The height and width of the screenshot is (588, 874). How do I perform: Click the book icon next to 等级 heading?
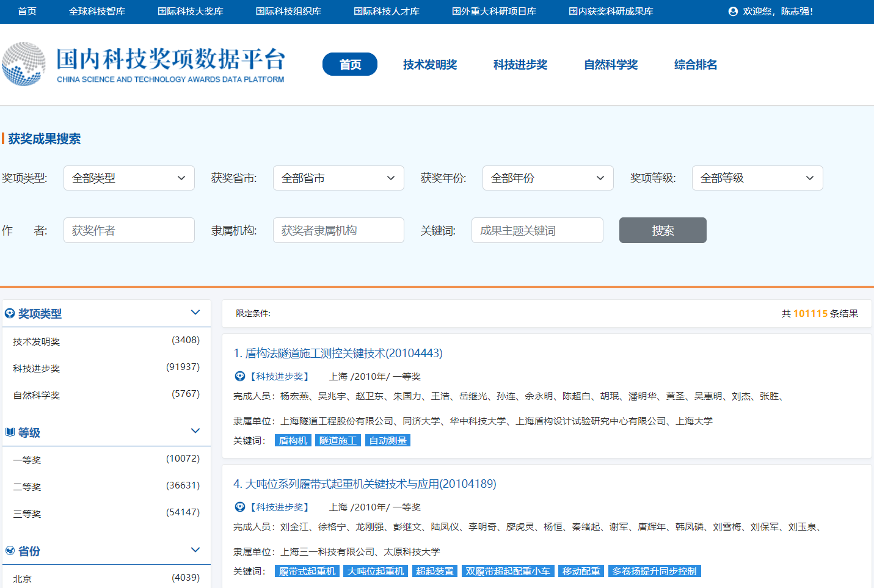pos(10,432)
